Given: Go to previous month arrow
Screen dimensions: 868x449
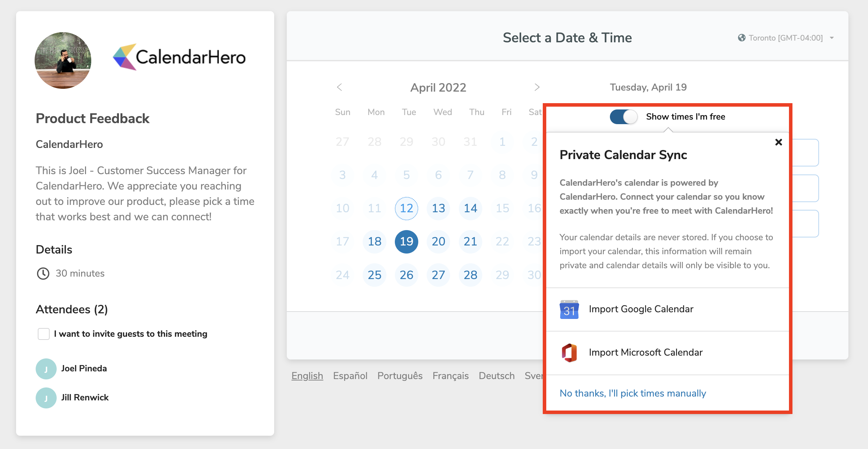Looking at the screenshot, I should [339, 87].
